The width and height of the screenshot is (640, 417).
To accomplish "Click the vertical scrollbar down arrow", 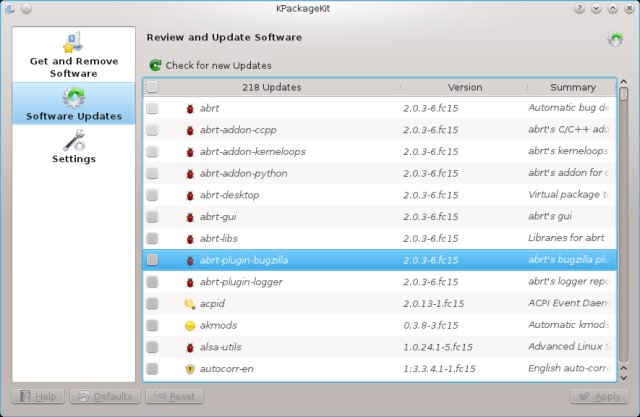I will click(624, 375).
